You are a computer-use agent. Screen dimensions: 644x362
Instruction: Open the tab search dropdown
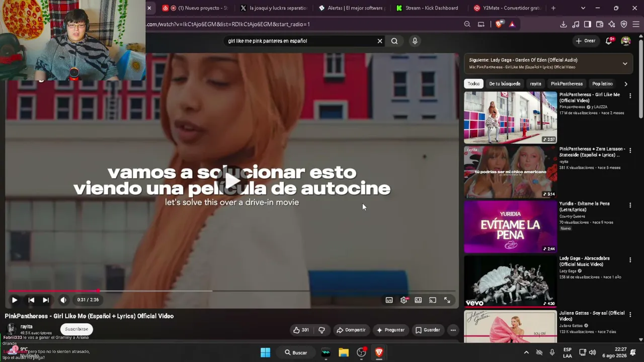583,8
